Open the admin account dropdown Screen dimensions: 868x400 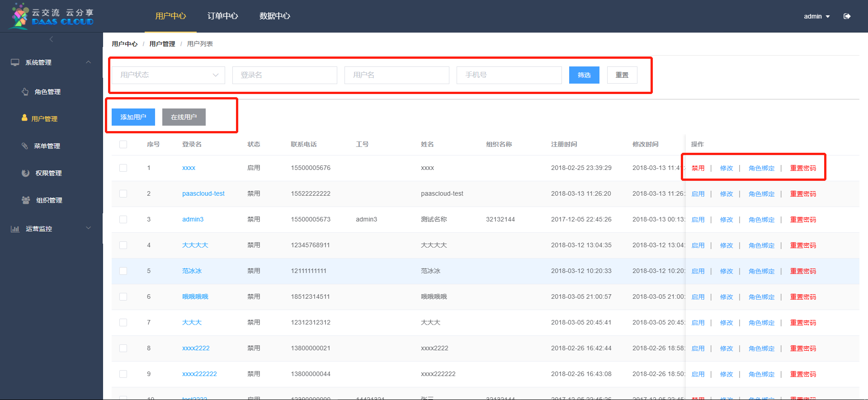[x=816, y=16]
